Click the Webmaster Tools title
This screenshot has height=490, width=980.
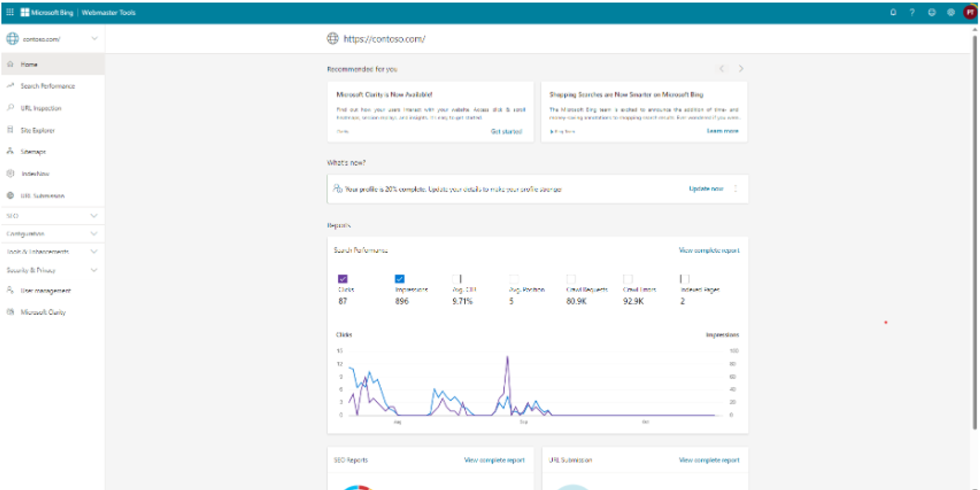(x=108, y=12)
